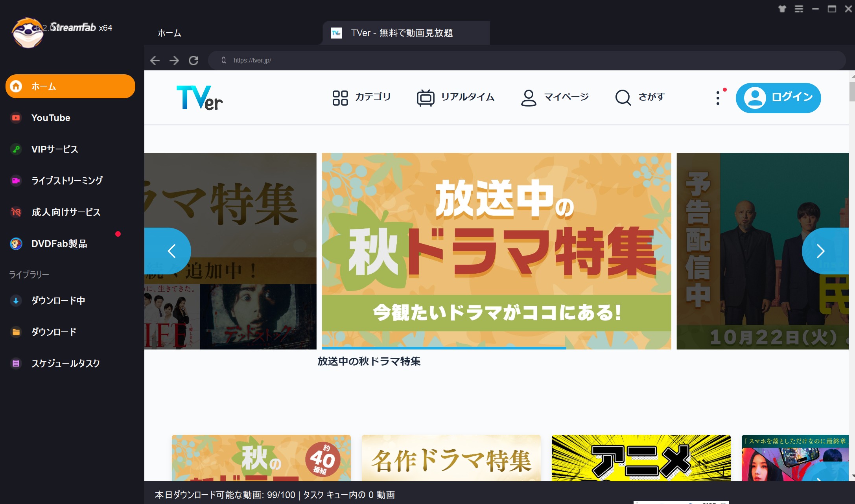Switch to the ホーム tab
The image size is (855, 504).
(170, 33)
